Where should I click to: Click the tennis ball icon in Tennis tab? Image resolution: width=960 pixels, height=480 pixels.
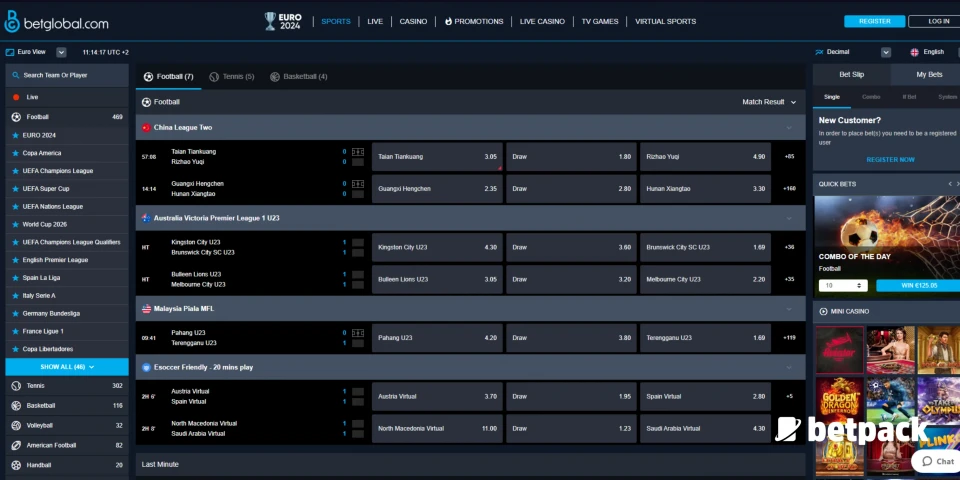[214, 77]
